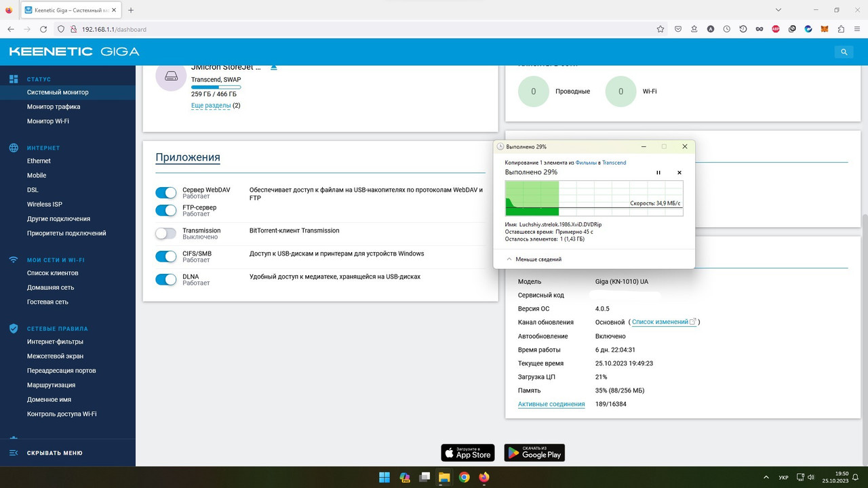The height and width of the screenshot is (488, 868).
Task: Toggle the CIFS/SMB service switch
Action: tap(165, 256)
